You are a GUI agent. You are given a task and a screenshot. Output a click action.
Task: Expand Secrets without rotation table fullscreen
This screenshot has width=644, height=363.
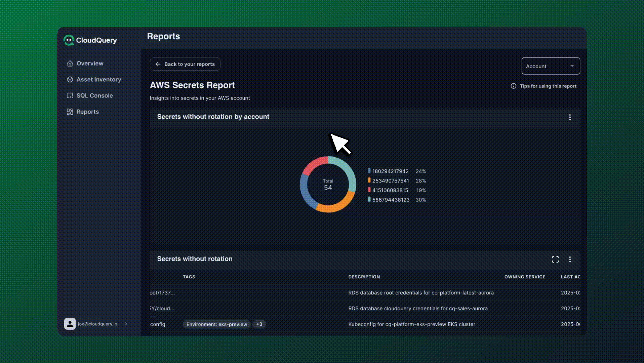[x=555, y=259]
